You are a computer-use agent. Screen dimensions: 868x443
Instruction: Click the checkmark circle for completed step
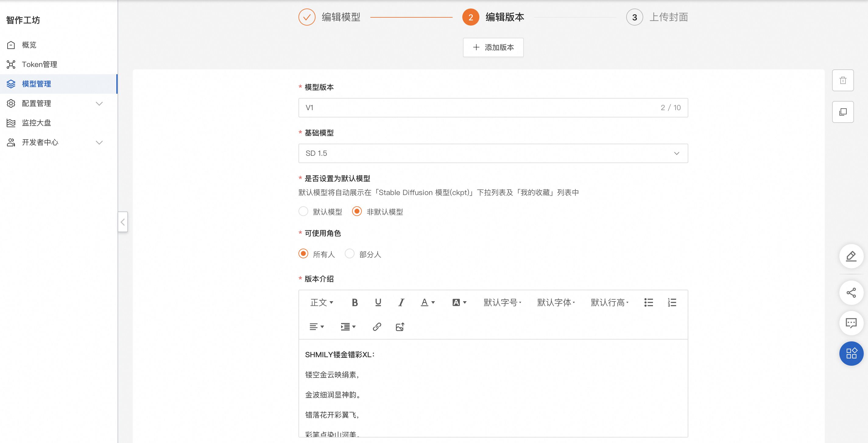coord(307,17)
